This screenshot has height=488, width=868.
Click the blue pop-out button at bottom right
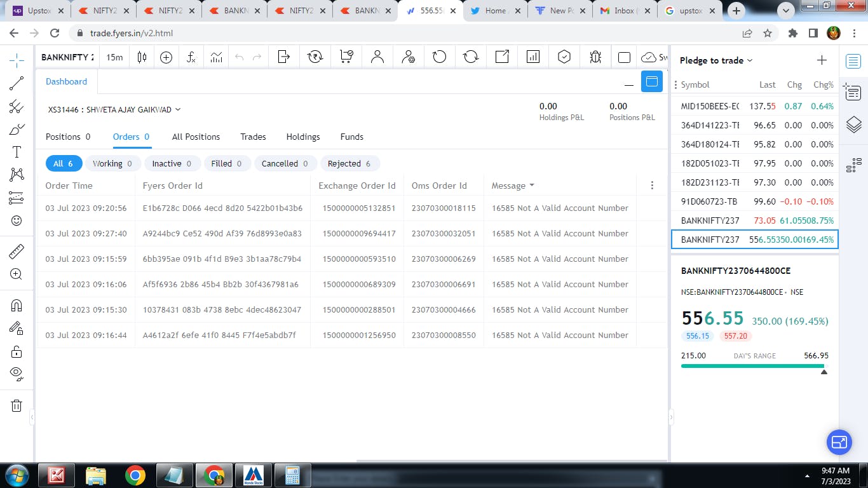[839, 442]
